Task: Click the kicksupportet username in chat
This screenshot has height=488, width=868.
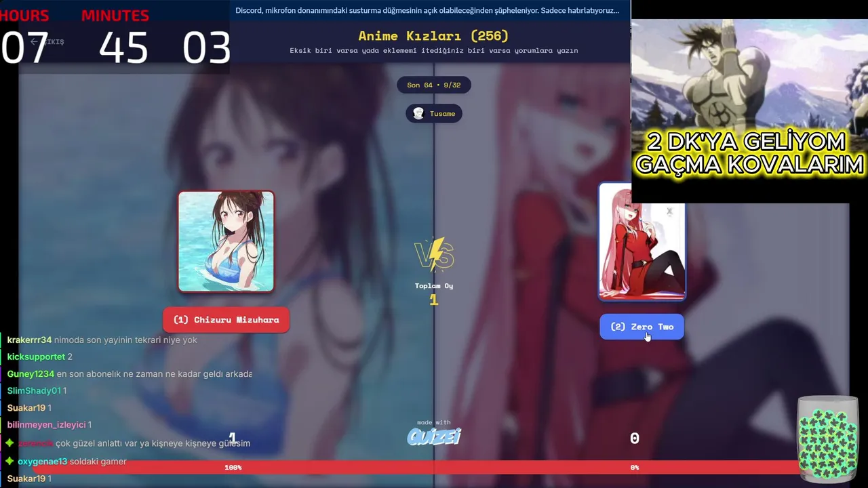Action: click(36, 357)
